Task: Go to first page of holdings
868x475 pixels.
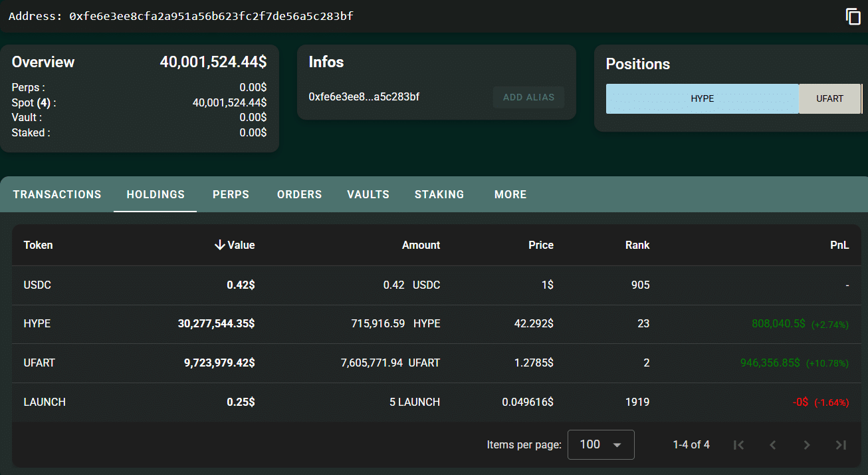Action: (x=738, y=445)
